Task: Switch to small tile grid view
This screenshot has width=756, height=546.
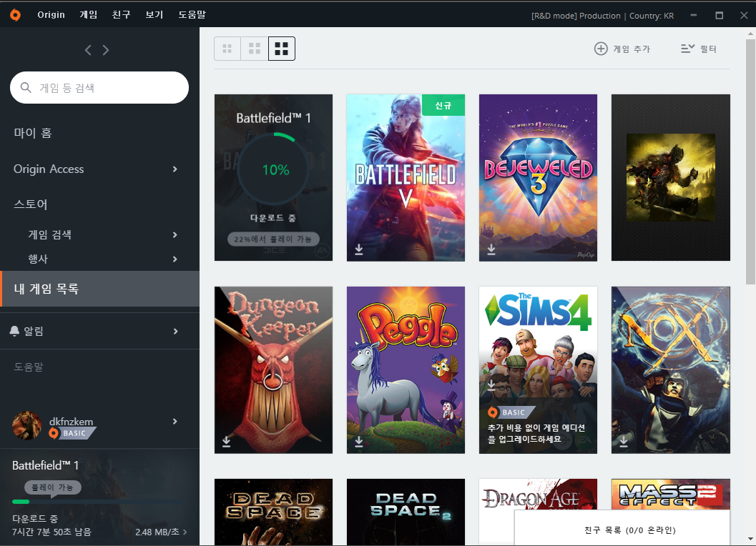Action: [x=227, y=49]
